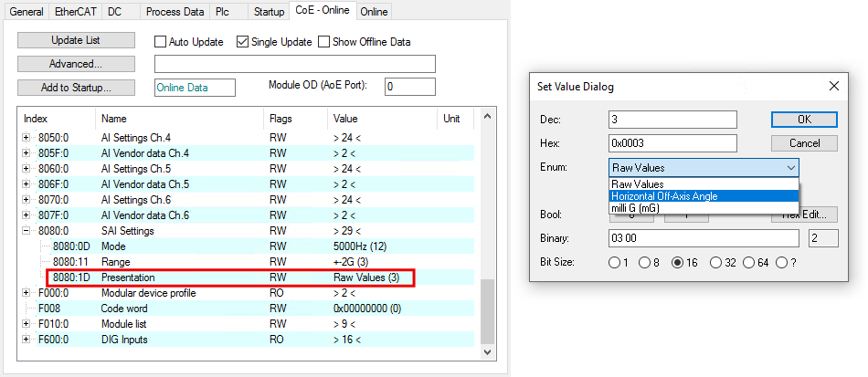Select the F008 Code word row
The image size is (868, 377).
click(247, 308)
